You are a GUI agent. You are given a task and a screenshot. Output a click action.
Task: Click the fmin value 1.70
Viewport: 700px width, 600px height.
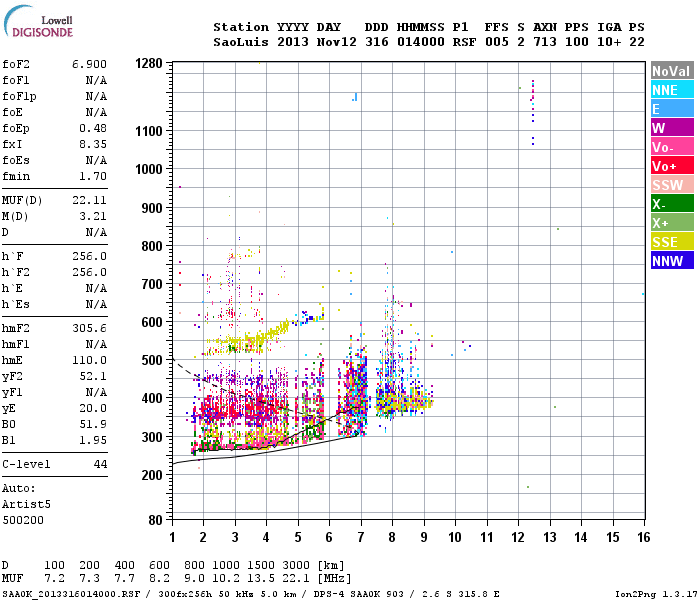[93, 176]
